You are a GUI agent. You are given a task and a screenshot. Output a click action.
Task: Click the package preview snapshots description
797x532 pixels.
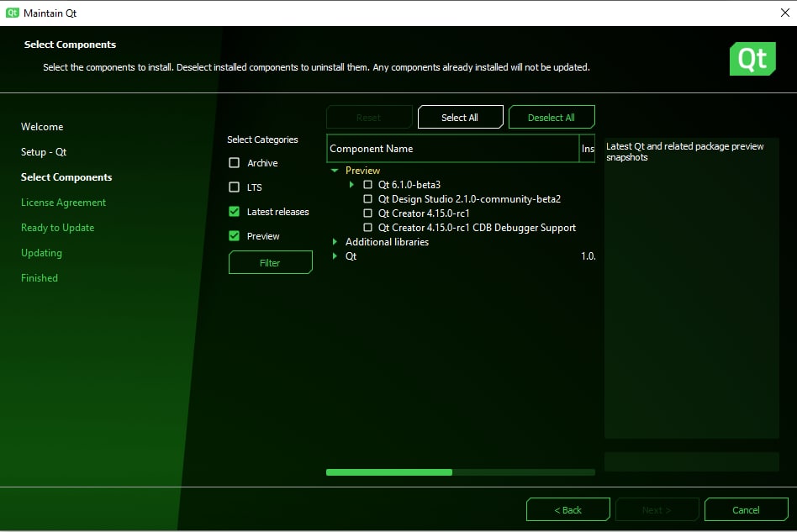684,151
